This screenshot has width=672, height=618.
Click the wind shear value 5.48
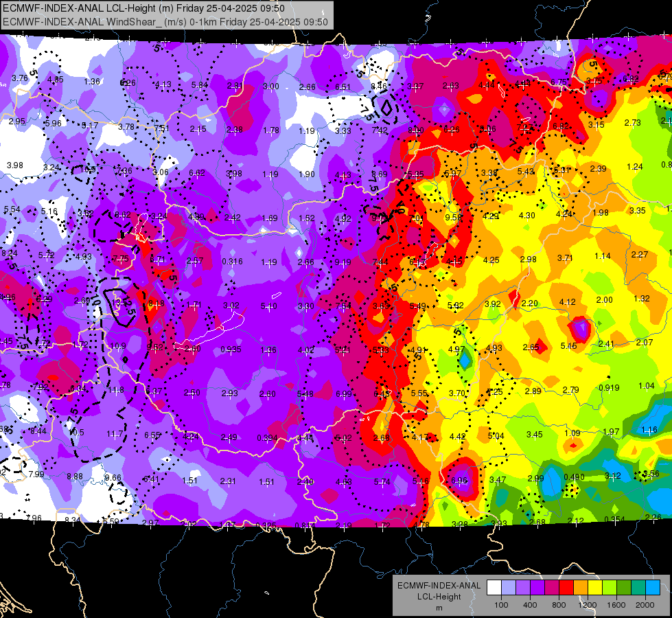(x=305, y=393)
